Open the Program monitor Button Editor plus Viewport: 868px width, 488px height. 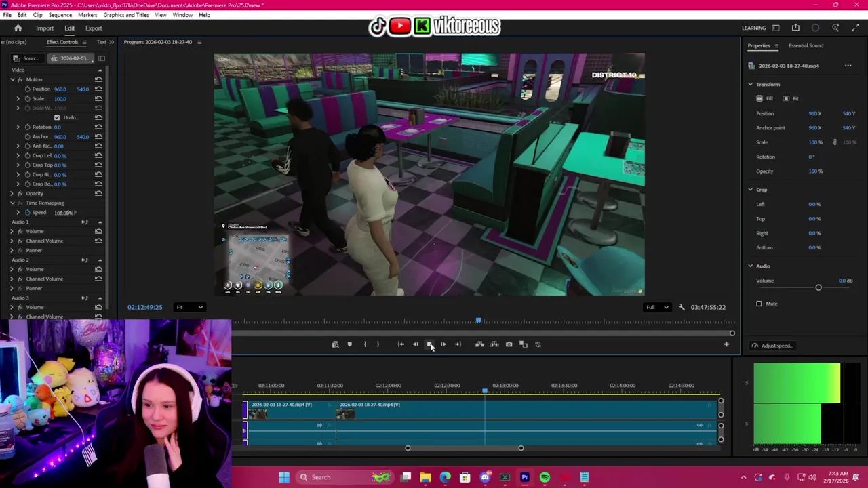[x=726, y=344]
